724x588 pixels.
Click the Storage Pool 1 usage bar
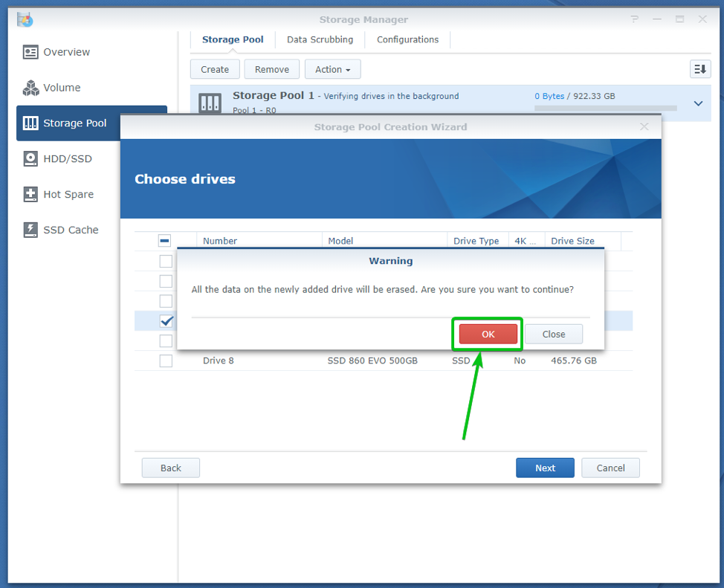605,108
